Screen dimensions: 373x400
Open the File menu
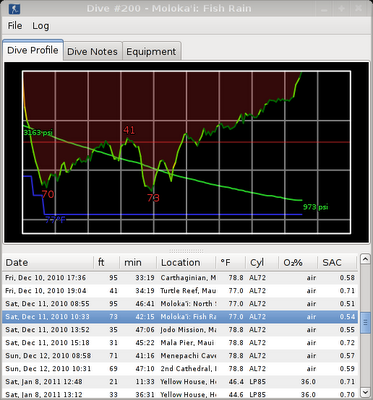coord(15,26)
